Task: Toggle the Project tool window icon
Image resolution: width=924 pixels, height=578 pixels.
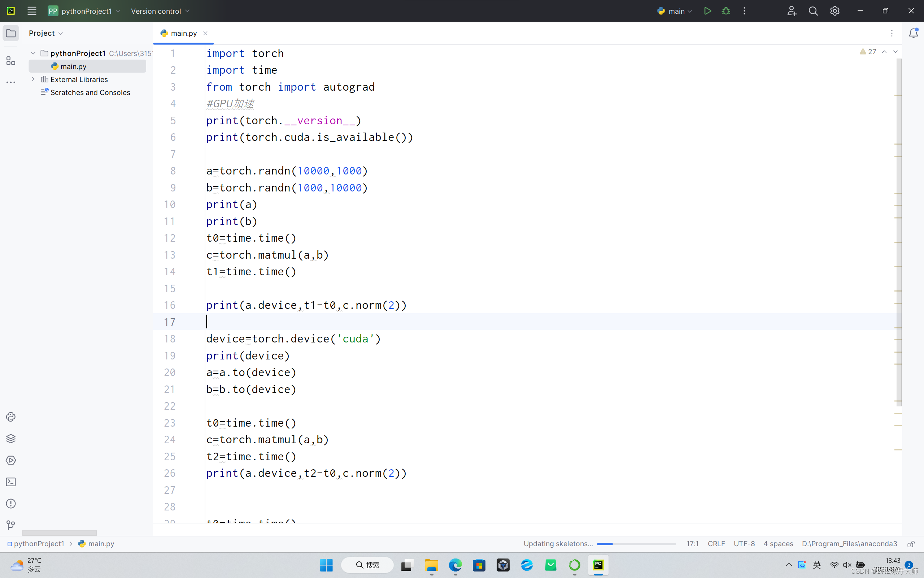Action: click(11, 33)
